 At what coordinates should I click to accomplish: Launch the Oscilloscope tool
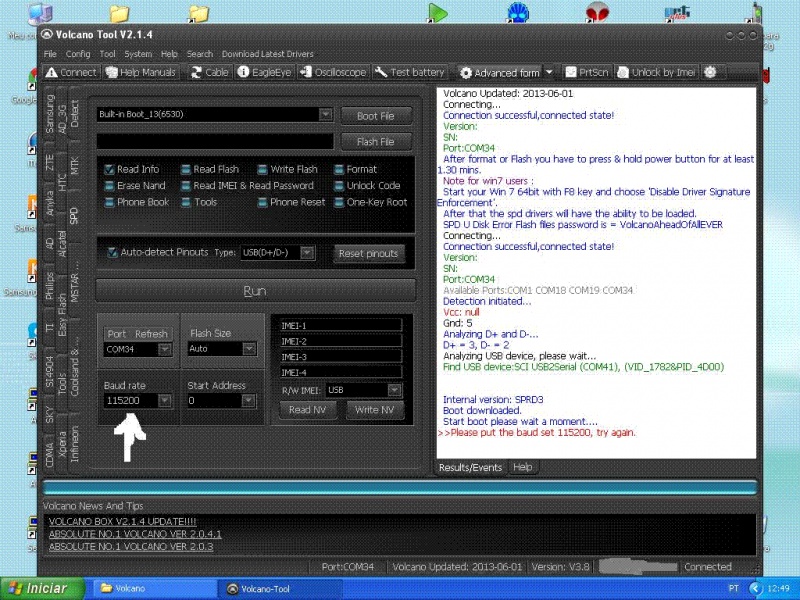pyautogui.click(x=333, y=72)
